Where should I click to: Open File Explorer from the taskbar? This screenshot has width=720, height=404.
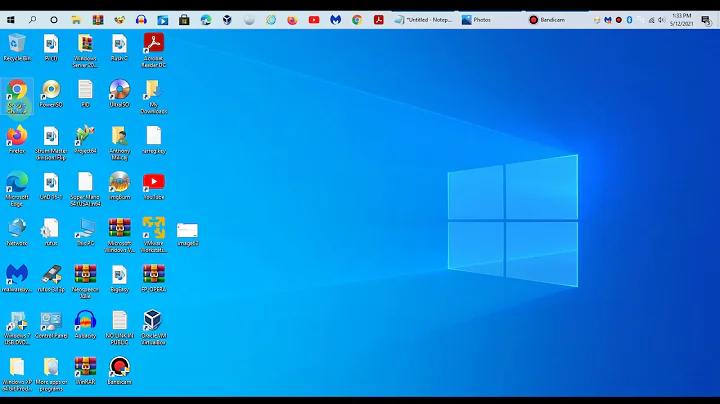tap(76, 20)
